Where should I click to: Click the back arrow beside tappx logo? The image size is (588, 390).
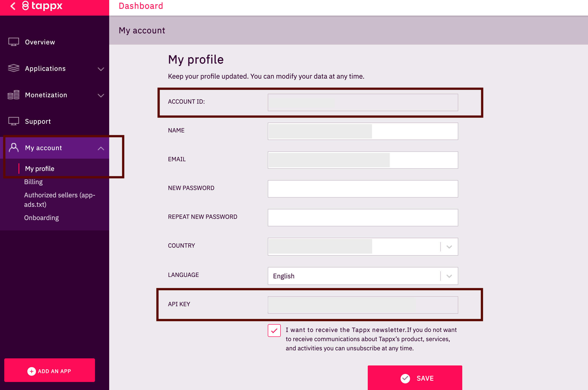tap(13, 6)
